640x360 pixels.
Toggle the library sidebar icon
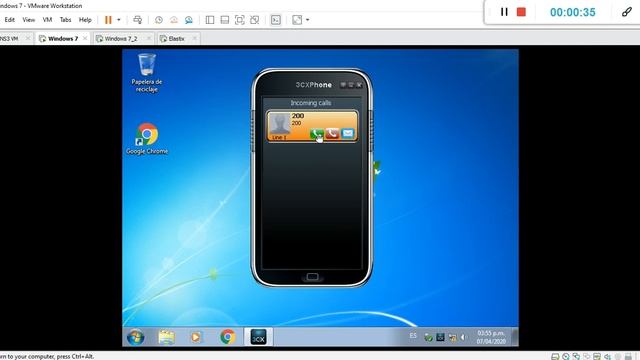pyautogui.click(x=210, y=20)
